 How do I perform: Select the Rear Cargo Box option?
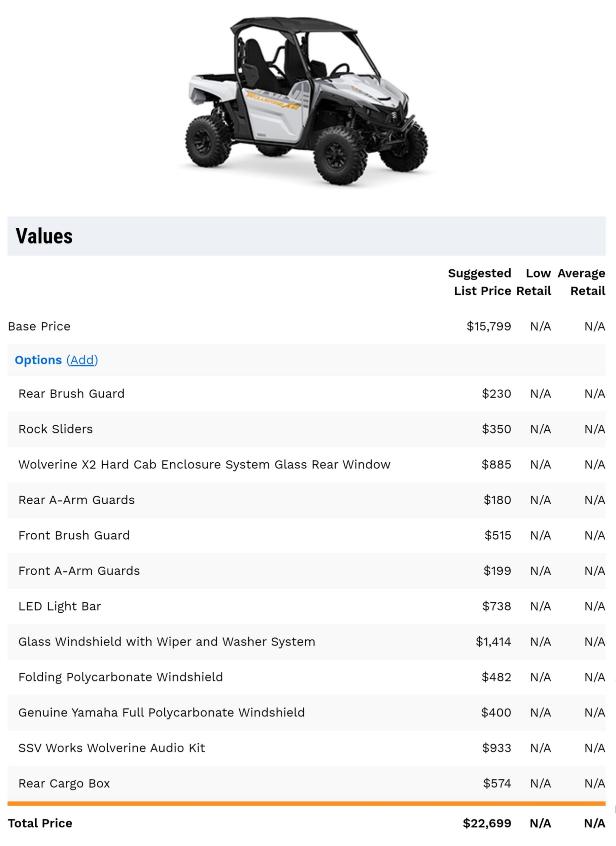(64, 783)
